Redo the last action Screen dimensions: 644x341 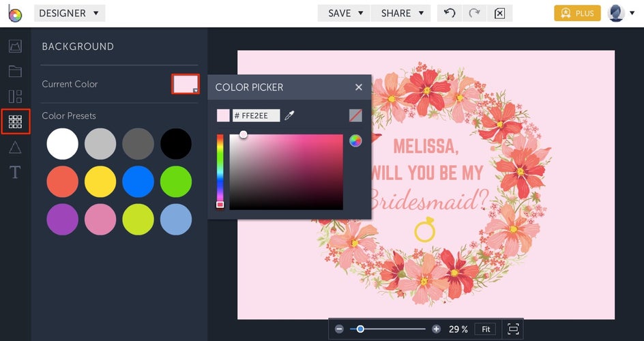click(x=474, y=13)
